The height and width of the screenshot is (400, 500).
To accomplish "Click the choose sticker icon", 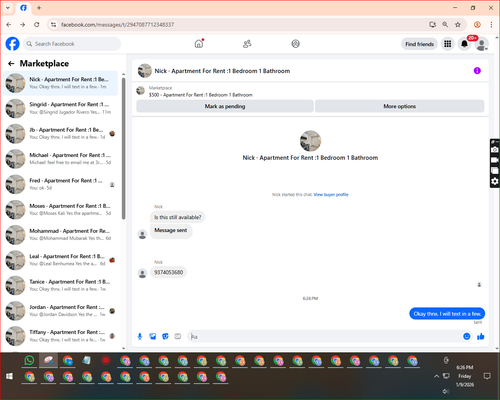I will pyautogui.click(x=165, y=336).
